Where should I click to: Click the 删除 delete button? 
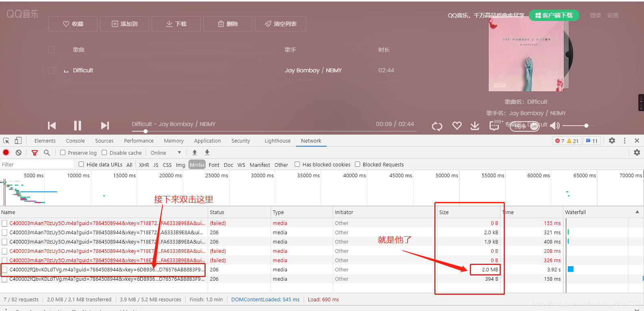(x=228, y=24)
